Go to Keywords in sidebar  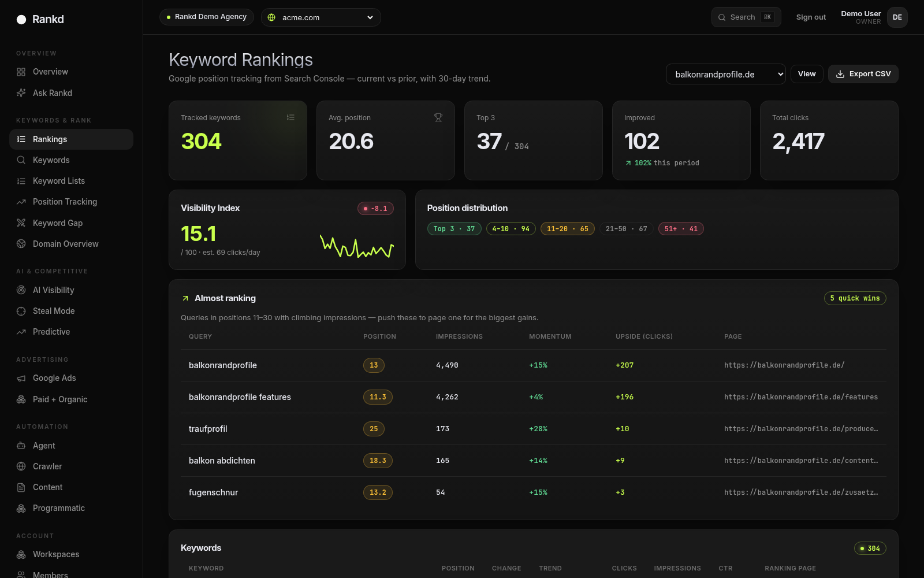click(x=71, y=160)
